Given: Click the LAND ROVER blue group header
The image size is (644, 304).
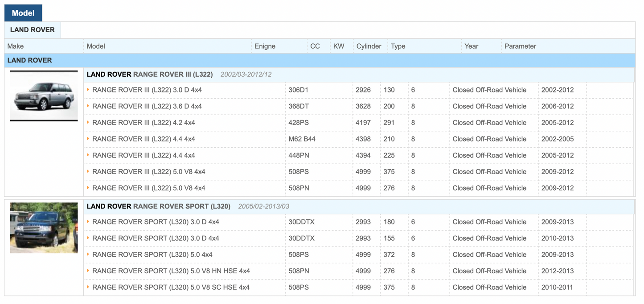Looking at the screenshot, I should (320, 60).
